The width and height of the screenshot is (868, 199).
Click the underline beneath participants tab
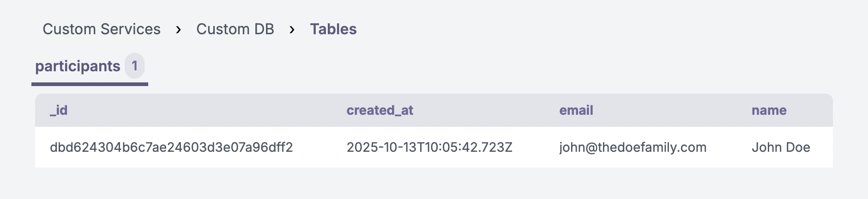(x=90, y=84)
